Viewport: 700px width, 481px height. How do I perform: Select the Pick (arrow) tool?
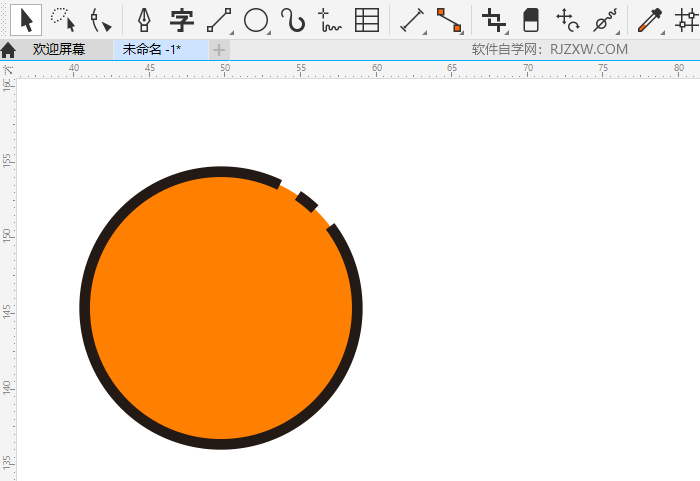(26, 20)
